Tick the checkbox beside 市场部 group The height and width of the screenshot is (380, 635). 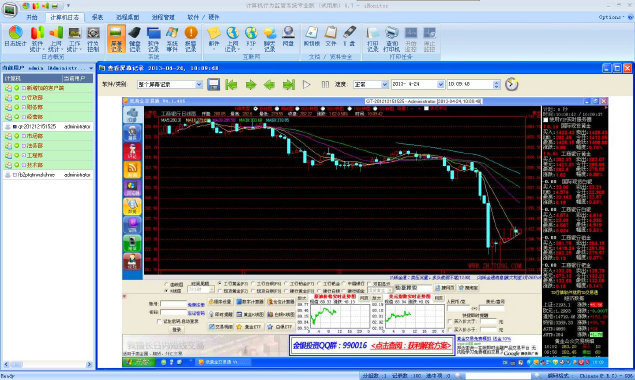[x=23, y=136]
